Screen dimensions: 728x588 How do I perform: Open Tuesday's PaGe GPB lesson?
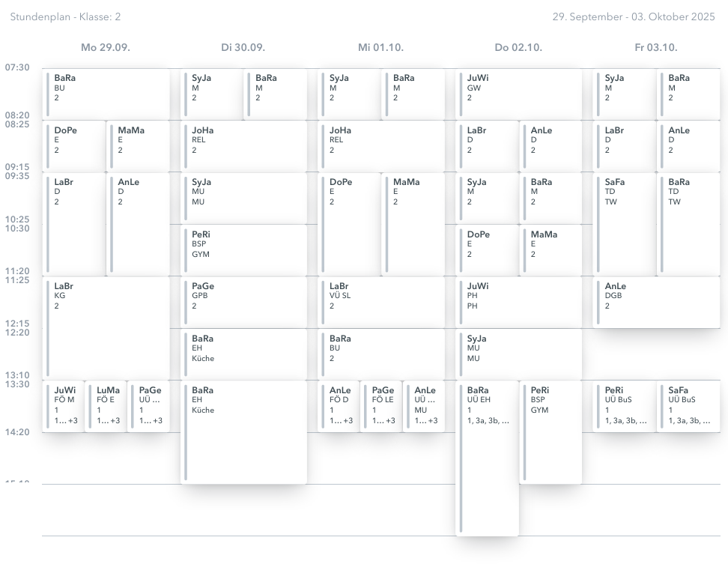click(x=244, y=303)
